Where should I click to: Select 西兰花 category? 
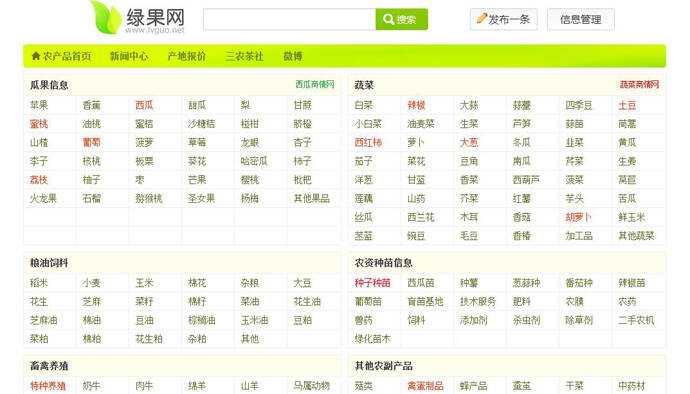point(421,217)
